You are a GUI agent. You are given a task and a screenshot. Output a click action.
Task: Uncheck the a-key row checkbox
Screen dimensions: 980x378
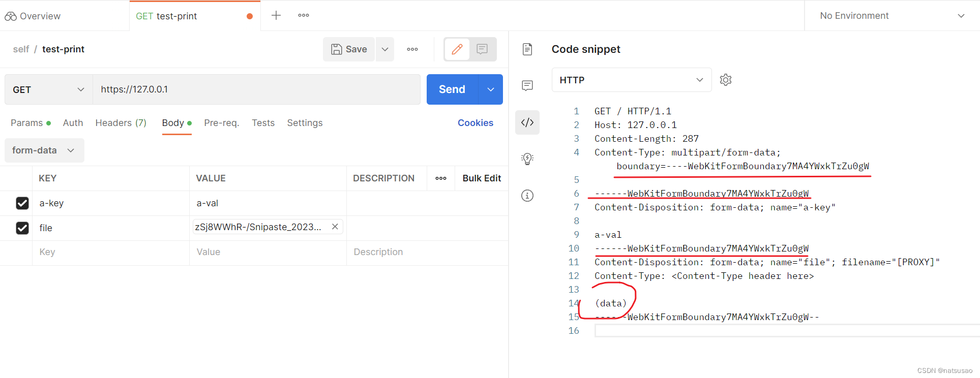(x=22, y=203)
